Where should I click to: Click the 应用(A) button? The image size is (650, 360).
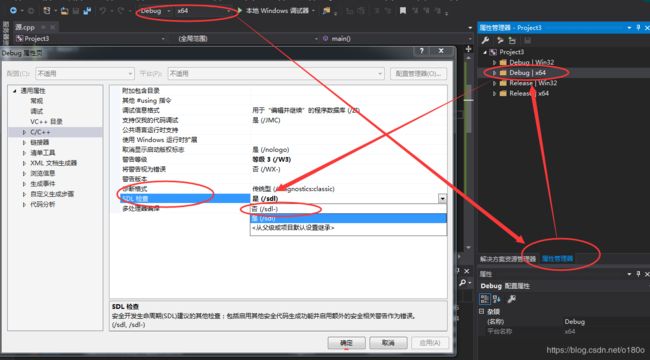point(429,343)
